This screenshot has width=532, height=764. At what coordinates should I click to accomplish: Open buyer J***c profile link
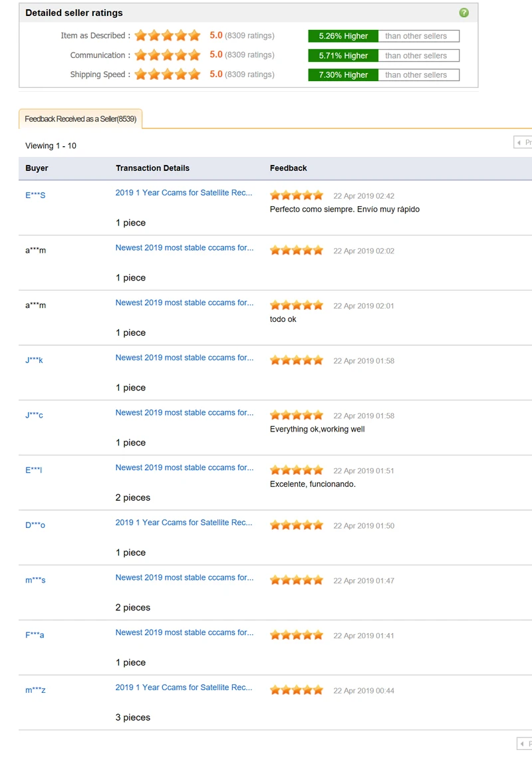(x=34, y=415)
